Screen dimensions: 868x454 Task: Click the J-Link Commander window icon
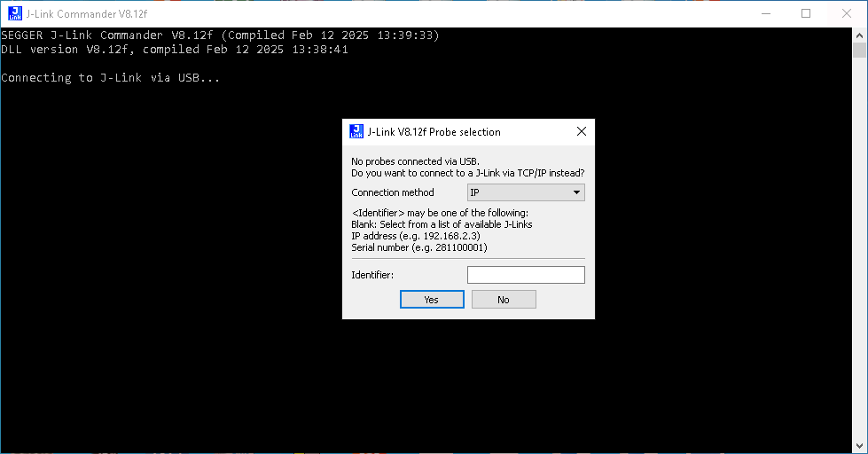tap(15, 13)
